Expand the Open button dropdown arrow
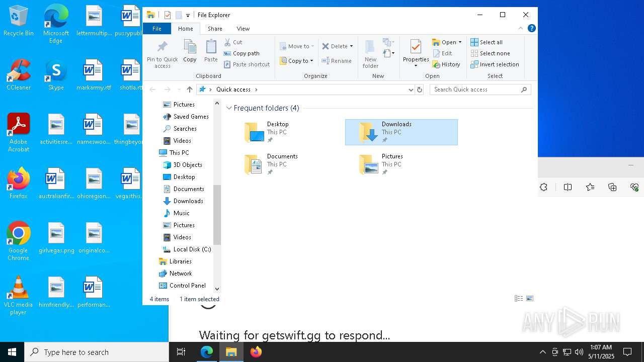The width and height of the screenshot is (644, 362). (x=460, y=42)
